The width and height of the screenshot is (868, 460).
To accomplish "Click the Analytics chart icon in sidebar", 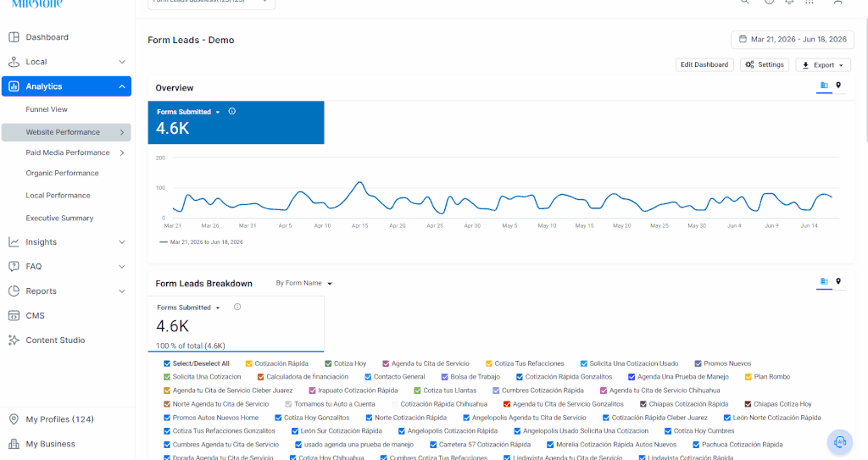I will (x=14, y=86).
